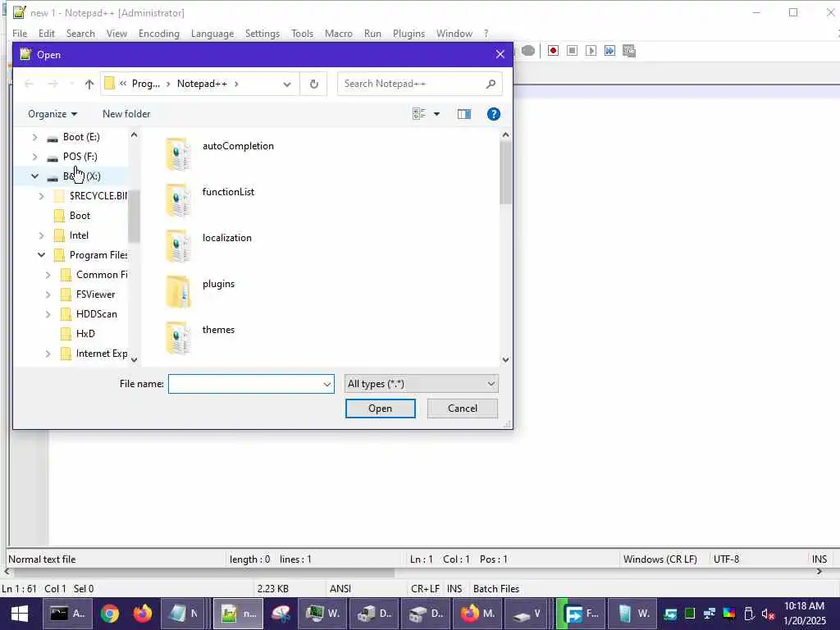Open the view options dropdown arrow
The width and height of the screenshot is (840, 630).
point(436,114)
